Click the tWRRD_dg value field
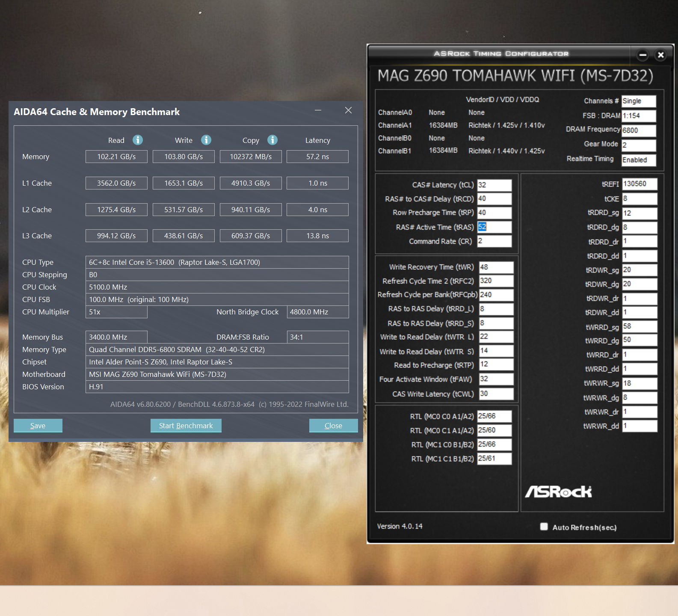Viewport: 678px width, 616px height. [640, 341]
